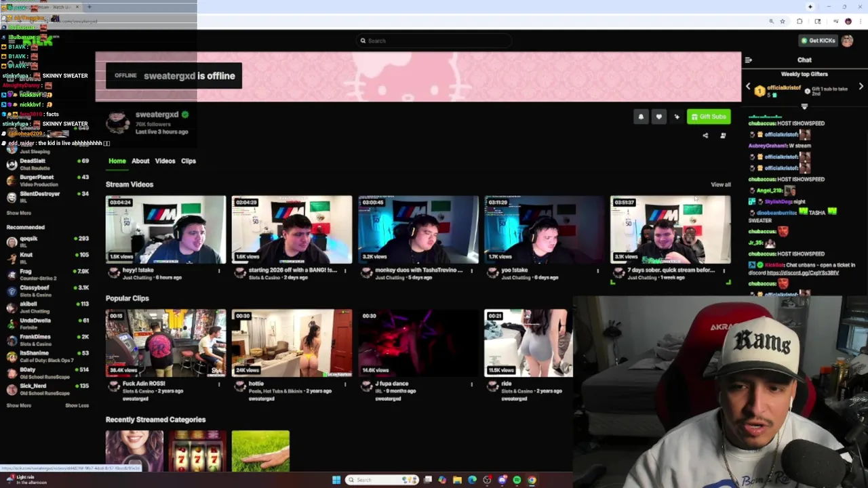This screenshot has height=488, width=868.
Task: Click the Windows taskbar search box
Action: click(x=381, y=480)
